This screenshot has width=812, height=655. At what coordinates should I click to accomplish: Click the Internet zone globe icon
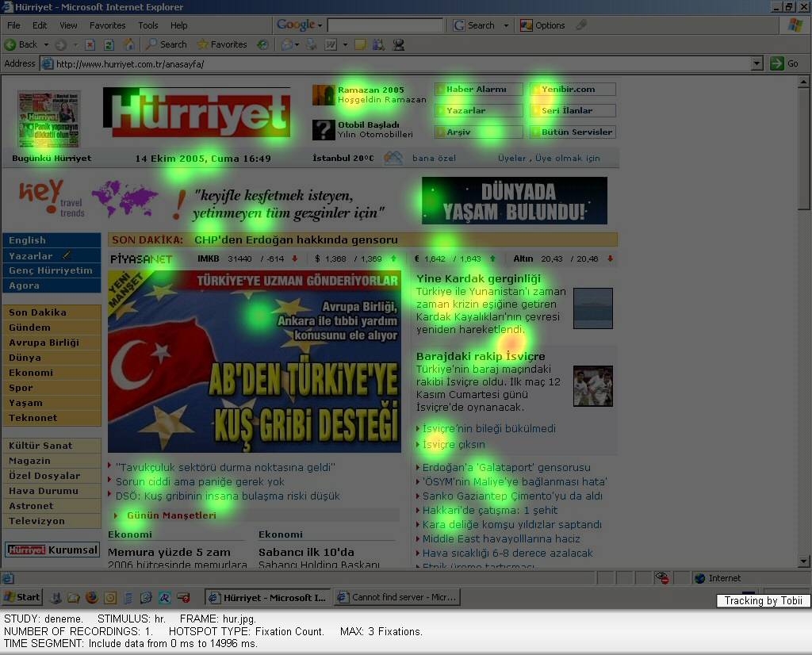coord(699,578)
